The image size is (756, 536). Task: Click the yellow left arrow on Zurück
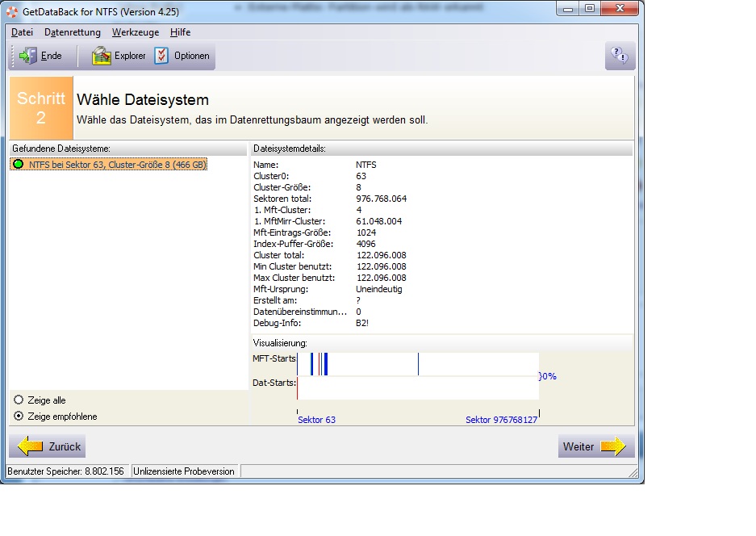pos(30,446)
